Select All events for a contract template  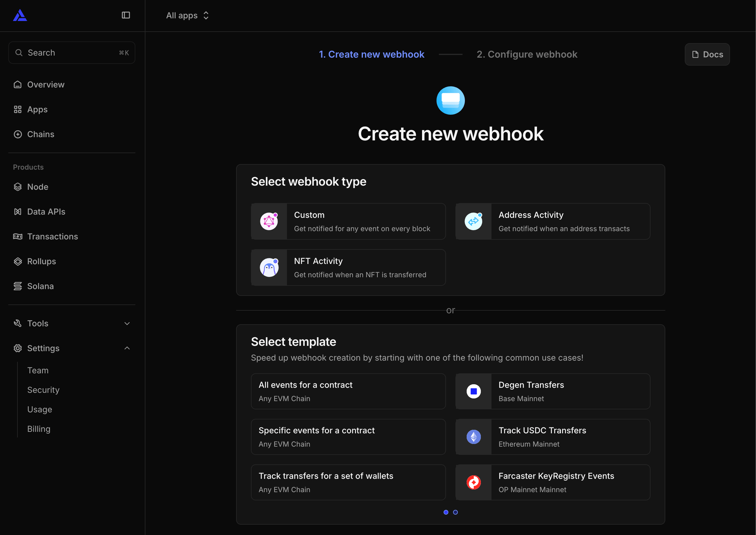348,391
